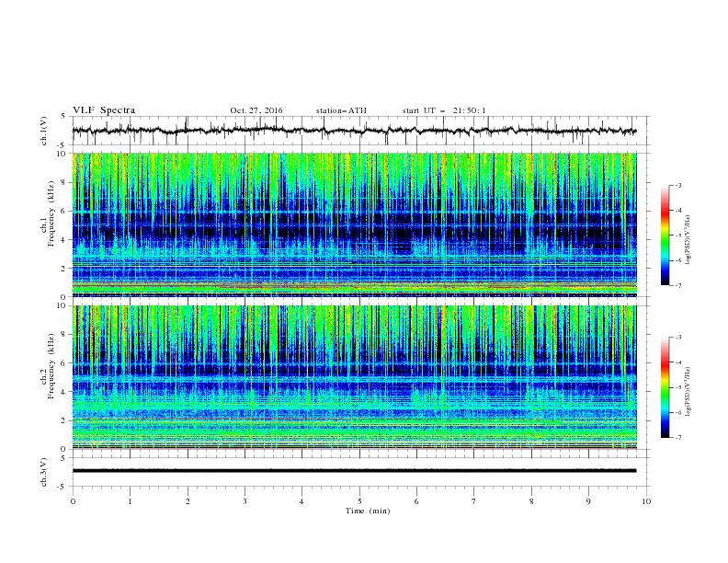Click the ch.1 spectrogram color scale bar
Viewport: 728px width, 563px height.
[665, 236]
